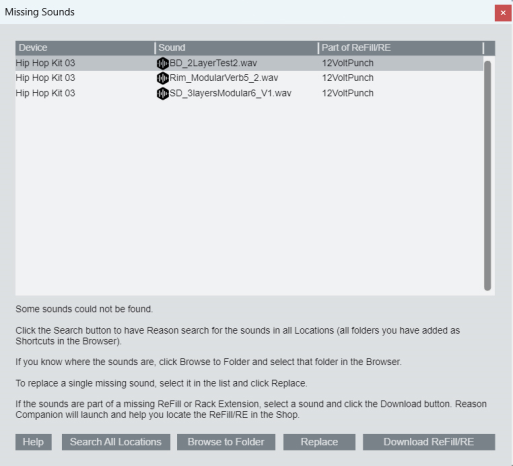Viewport: 513px width, 466px height.
Task: Sort by the Sound column header
Action: coord(236,48)
